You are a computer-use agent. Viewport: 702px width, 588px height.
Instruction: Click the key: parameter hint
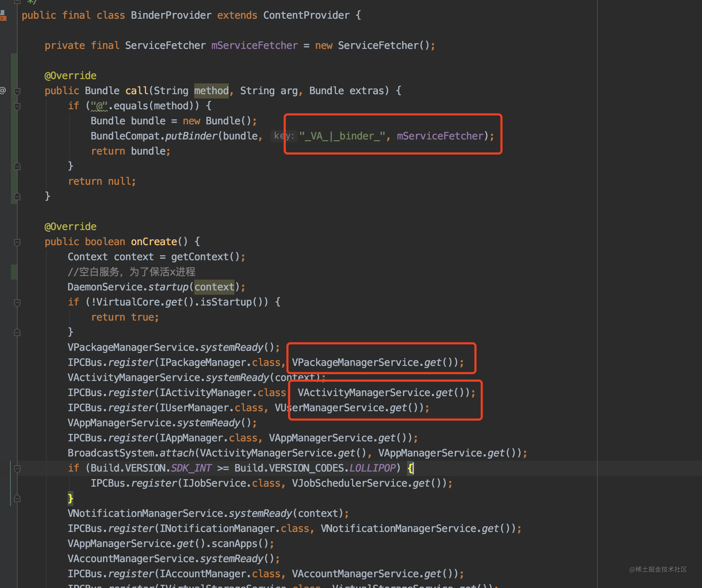click(x=284, y=136)
